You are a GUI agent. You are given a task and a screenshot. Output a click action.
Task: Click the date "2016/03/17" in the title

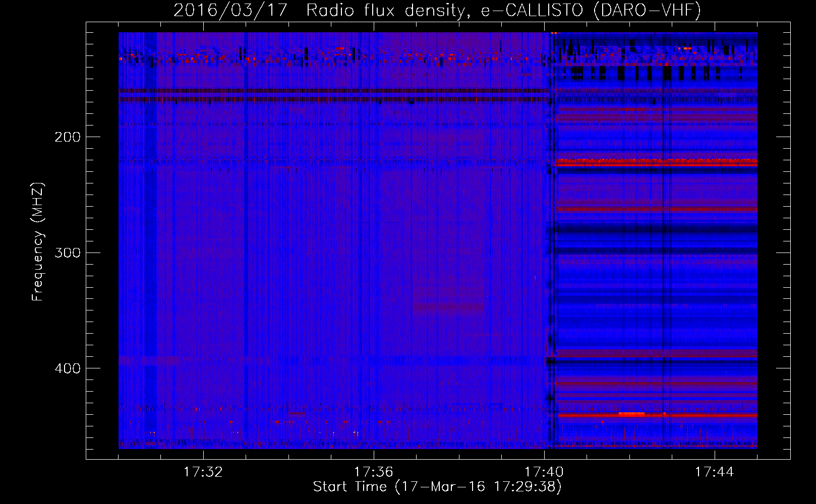[230, 10]
